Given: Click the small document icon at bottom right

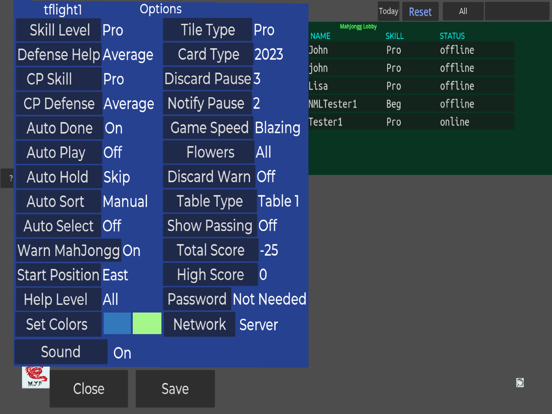Looking at the screenshot, I should (520, 383).
